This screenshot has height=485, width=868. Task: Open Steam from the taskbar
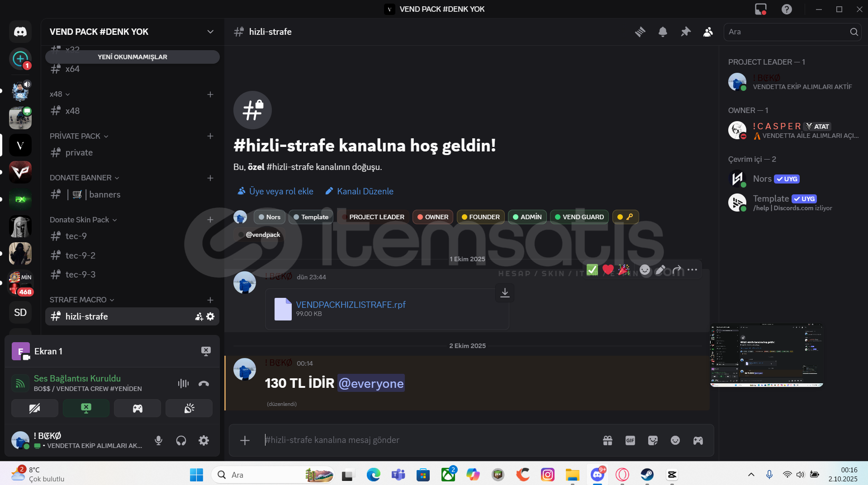coord(647,475)
